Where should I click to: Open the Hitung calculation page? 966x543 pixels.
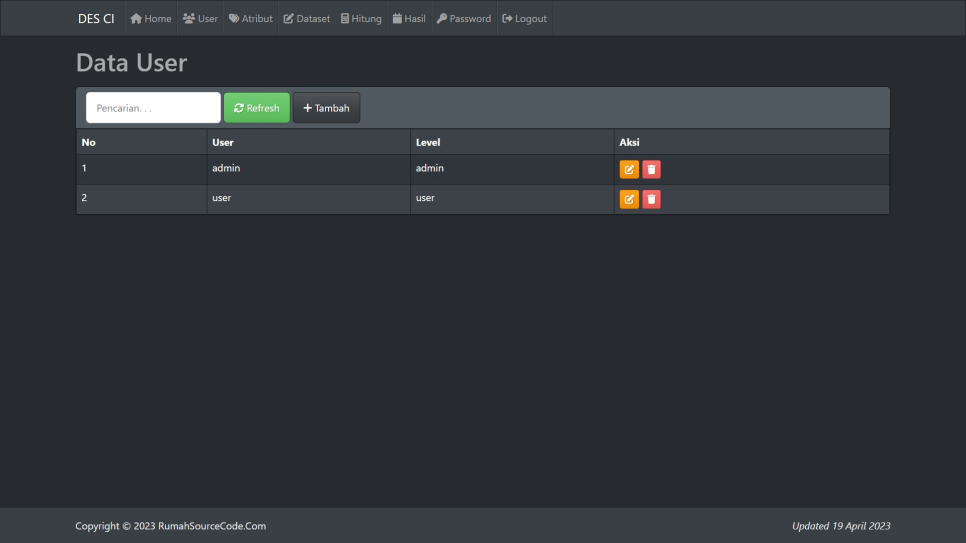pyautogui.click(x=361, y=19)
